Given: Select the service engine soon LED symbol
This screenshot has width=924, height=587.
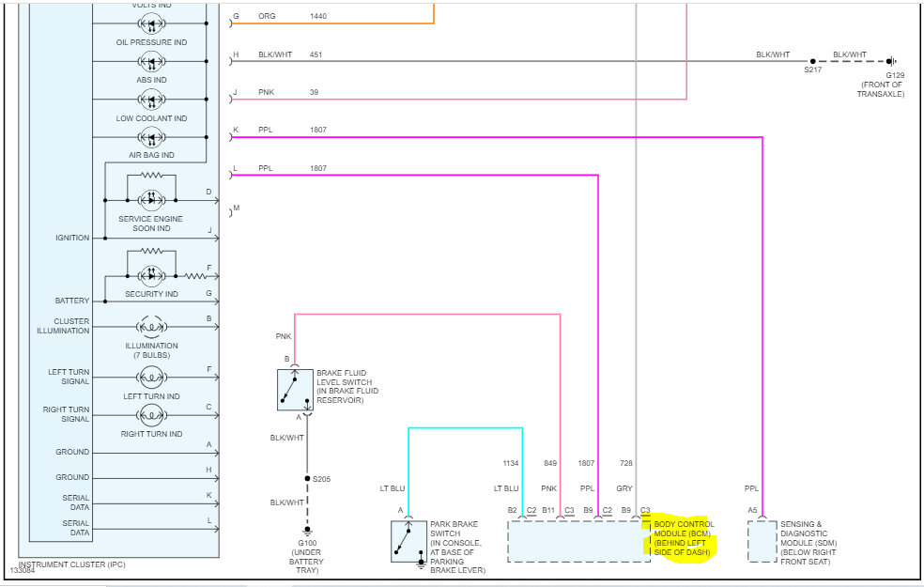Looking at the screenshot, I should [151, 200].
